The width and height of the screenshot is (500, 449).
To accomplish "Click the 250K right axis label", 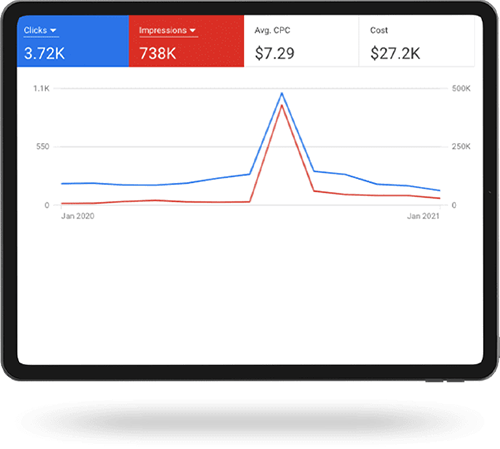I will point(461,146).
